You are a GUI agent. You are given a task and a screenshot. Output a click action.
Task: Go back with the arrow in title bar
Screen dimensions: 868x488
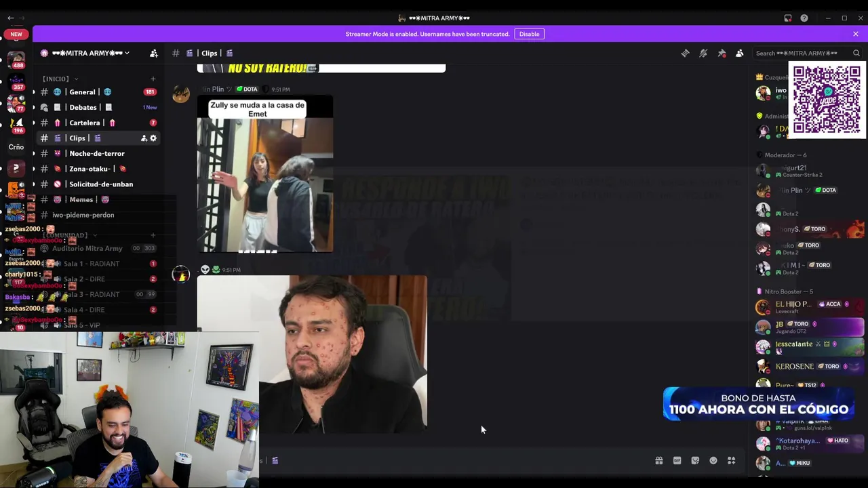click(10, 18)
